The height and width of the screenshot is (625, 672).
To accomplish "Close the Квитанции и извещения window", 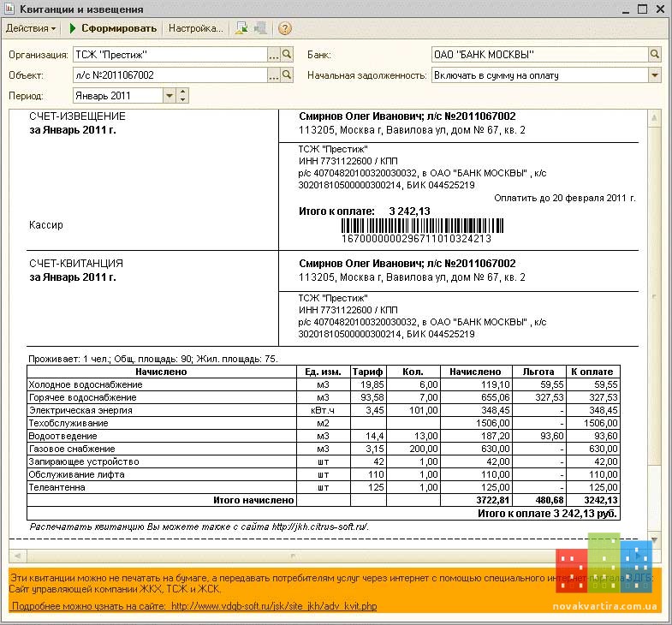I will (x=660, y=9).
